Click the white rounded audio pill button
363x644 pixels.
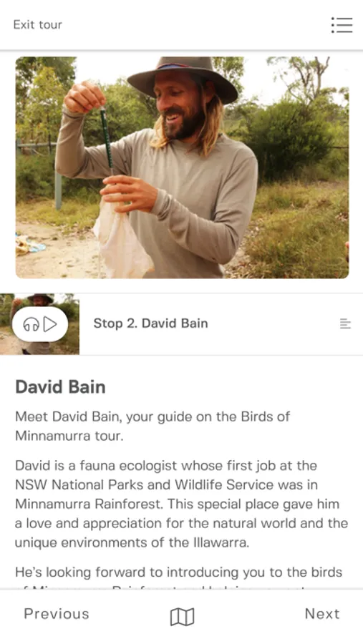[x=40, y=324]
